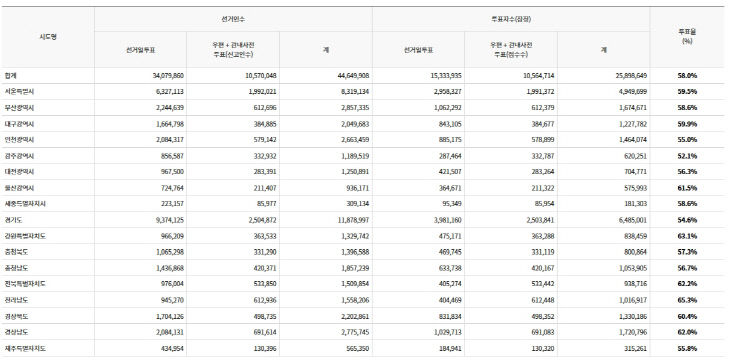Click the 58.0% turnout in 합계 row
The width and height of the screenshot is (730, 360).
coord(687,75)
